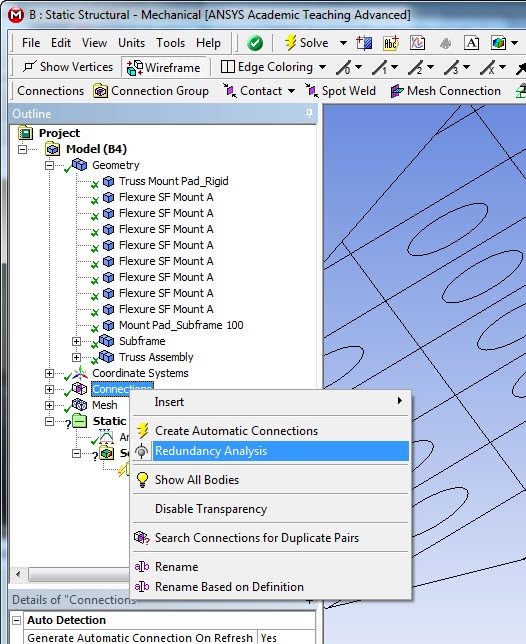Click the Solve lightning button
526x644 pixels.
coord(306,43)
